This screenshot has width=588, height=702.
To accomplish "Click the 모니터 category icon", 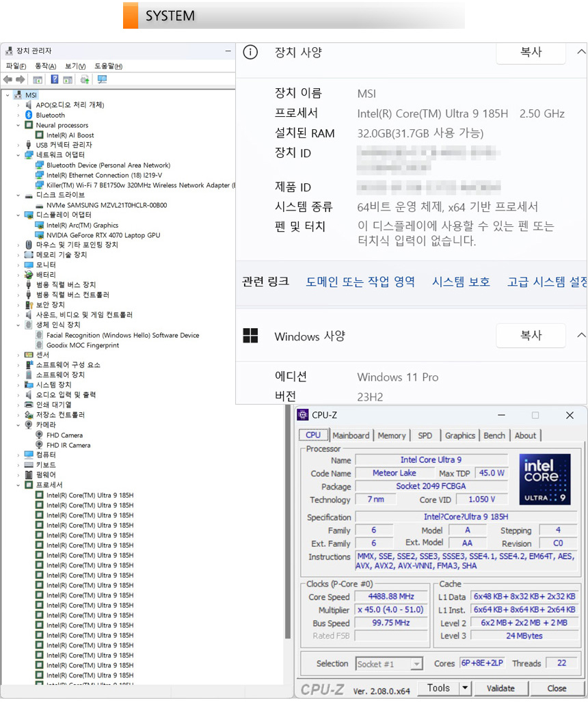I will (x=29, y=265).
